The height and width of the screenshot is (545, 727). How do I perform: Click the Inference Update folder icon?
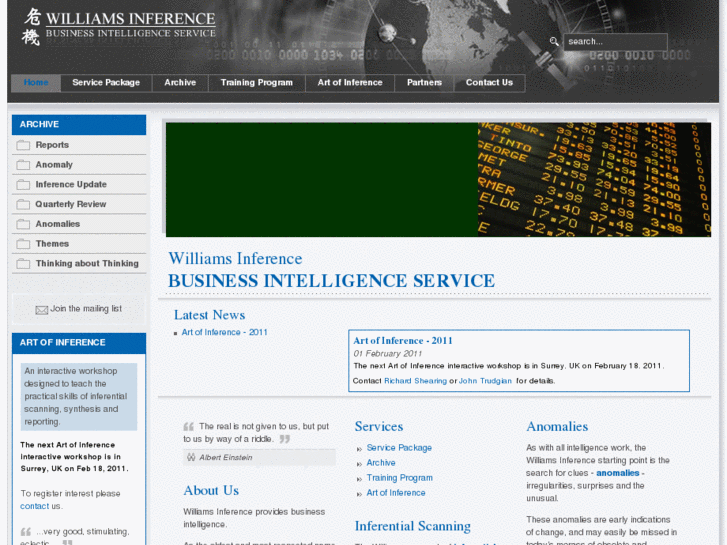pos(23,185)
